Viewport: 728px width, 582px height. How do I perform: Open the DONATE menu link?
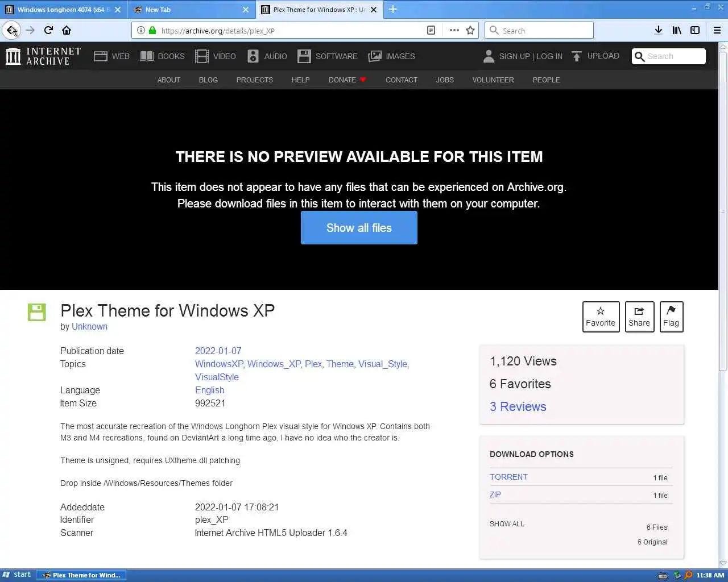pos(347,80)
